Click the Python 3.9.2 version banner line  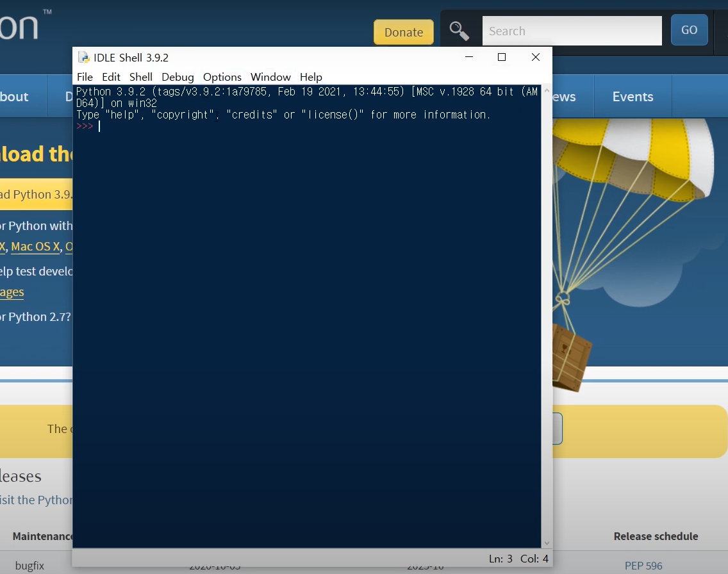306,97
